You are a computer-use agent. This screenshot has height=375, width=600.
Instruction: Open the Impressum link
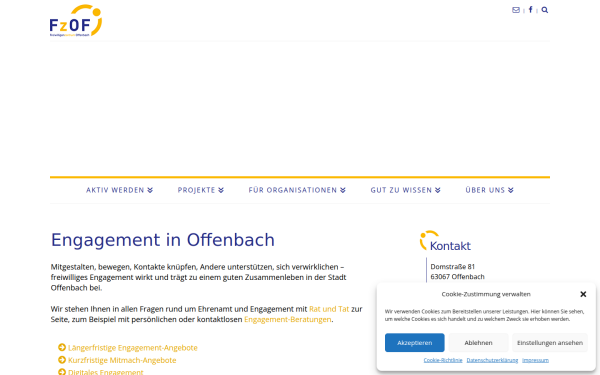(x=535, y=360)
